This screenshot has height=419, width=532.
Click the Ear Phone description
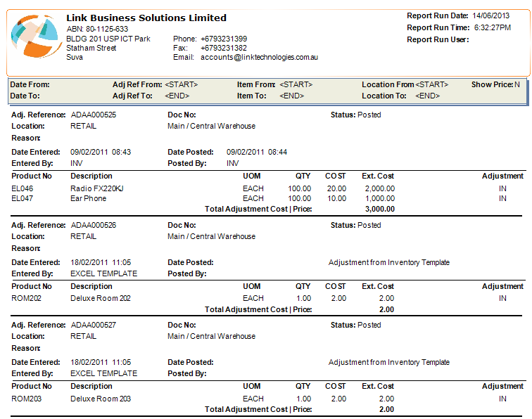pos(89,198)
